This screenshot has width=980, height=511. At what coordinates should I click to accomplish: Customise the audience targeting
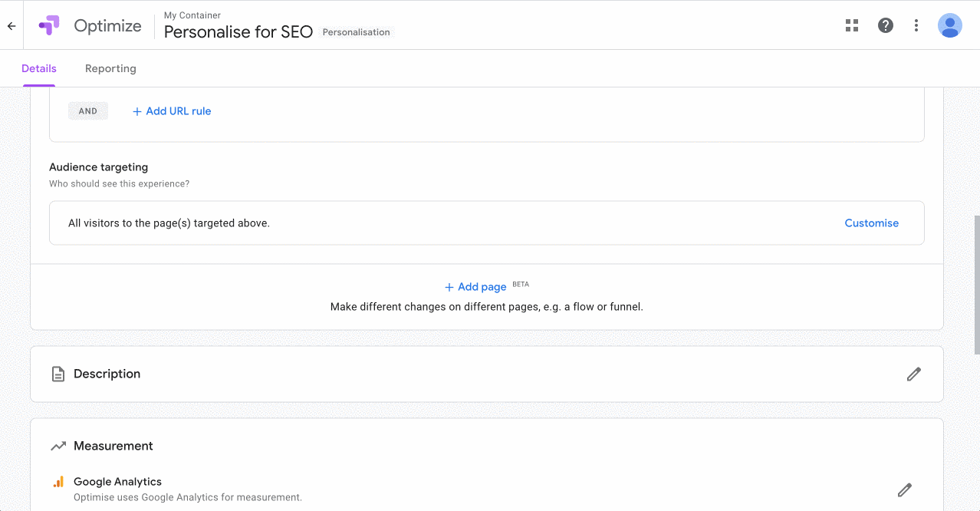(x=871, y=223)
